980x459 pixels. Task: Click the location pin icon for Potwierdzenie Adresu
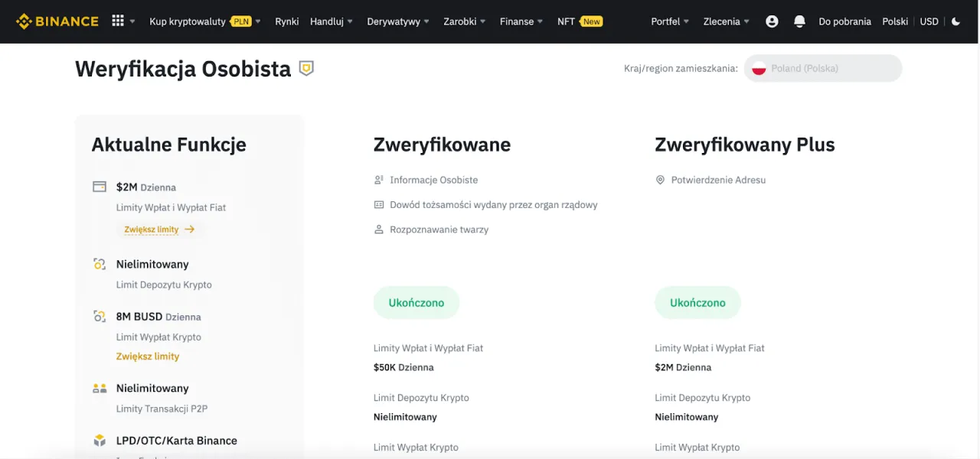(660, 180)
